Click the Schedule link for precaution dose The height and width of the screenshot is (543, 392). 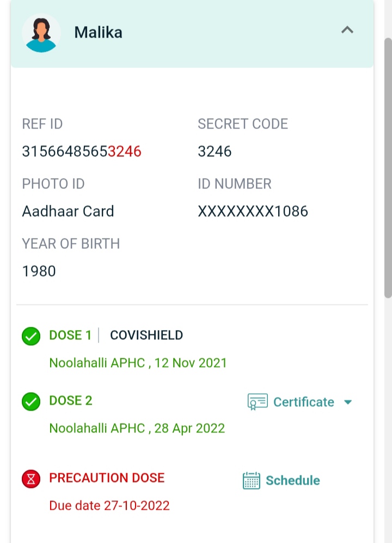[292, 480]
